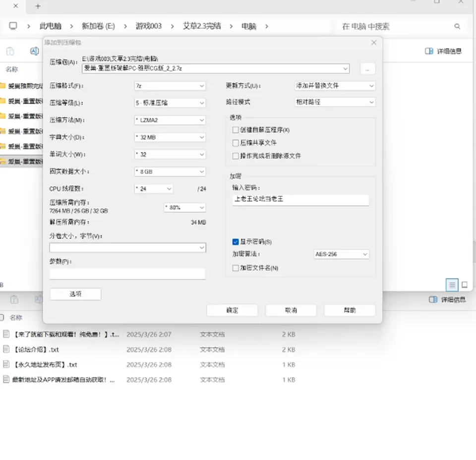The image size is (476, 460).
Task: Open the 压缩格式 dropdown showing 7z
Action: pyautogui.click(x=170, y=86)
